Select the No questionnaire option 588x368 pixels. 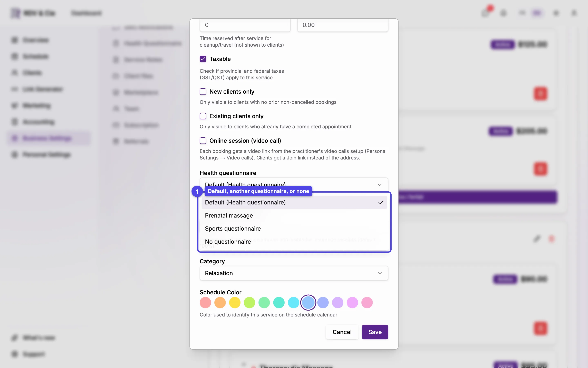294,242
